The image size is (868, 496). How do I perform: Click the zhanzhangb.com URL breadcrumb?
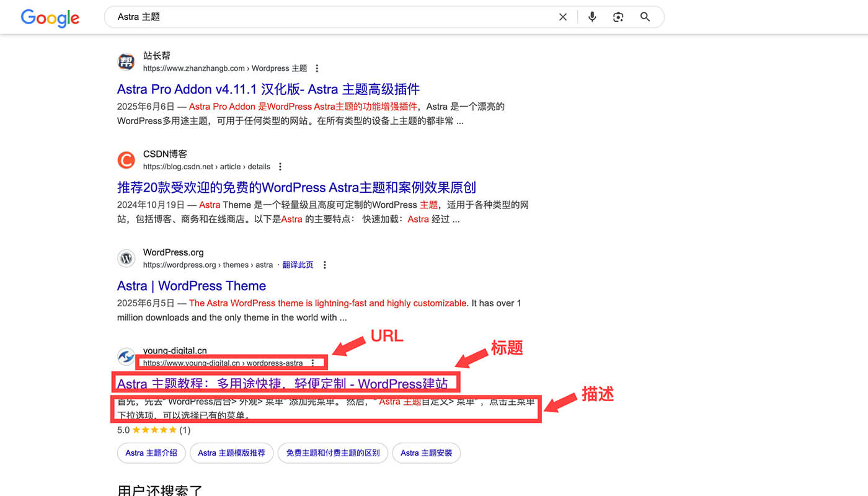pos(225,68)
